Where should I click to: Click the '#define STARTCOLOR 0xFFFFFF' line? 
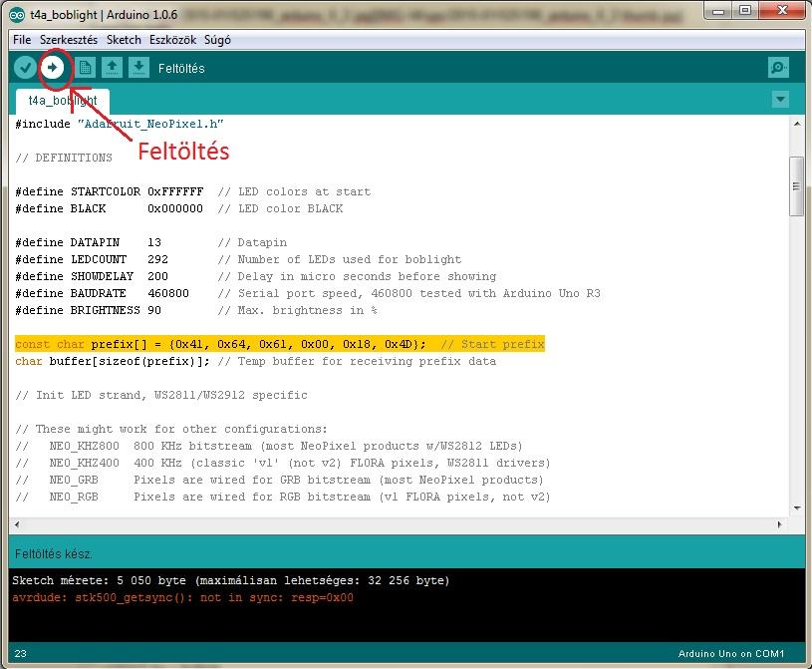[192, 191]
